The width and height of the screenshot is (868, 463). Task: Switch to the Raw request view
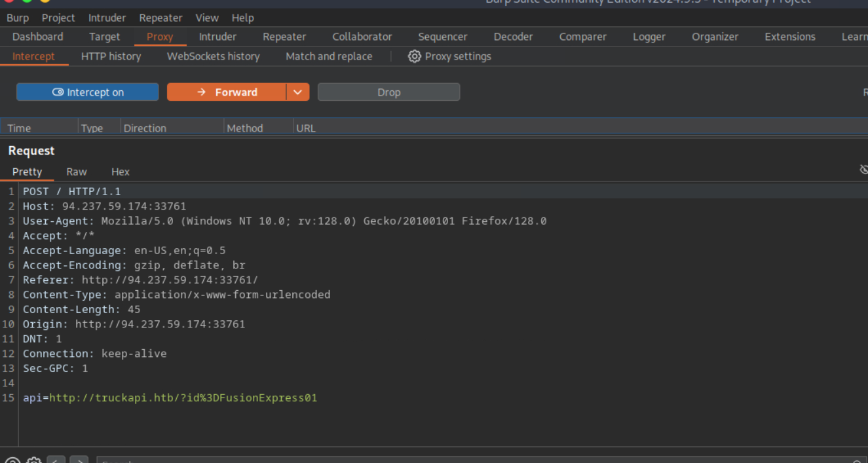tap(77, 172)
